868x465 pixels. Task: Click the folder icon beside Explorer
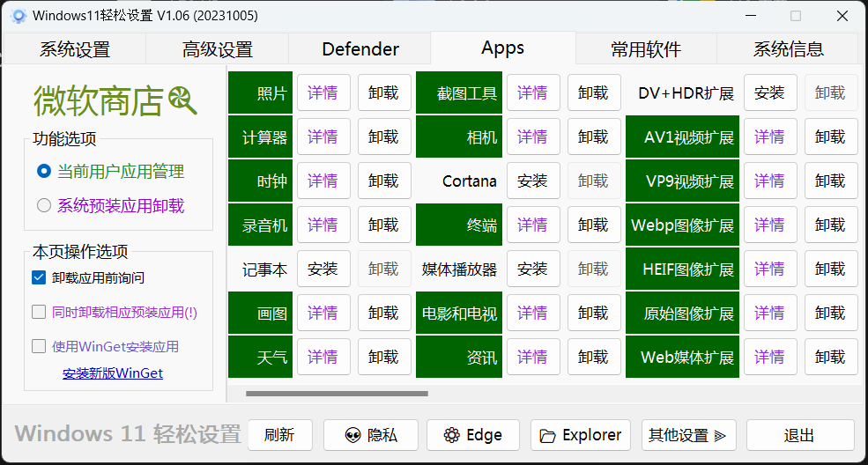548,435
